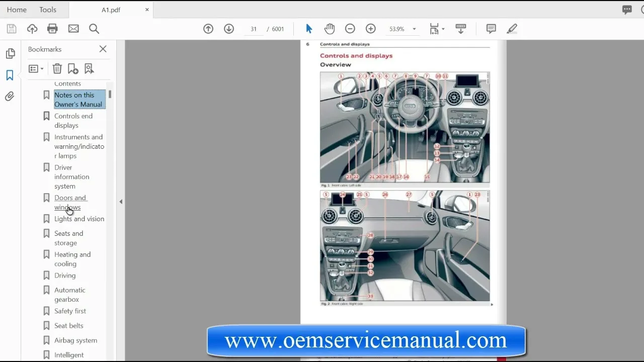Send file by email envelope icon

73,29
